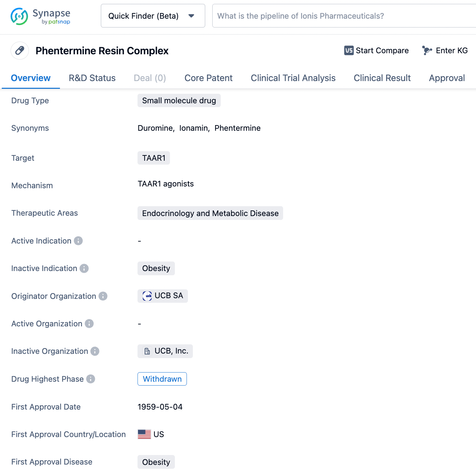Click the pill drug icon beside title
The width and height of the screenshot is (476, 473).
(20, 51)
